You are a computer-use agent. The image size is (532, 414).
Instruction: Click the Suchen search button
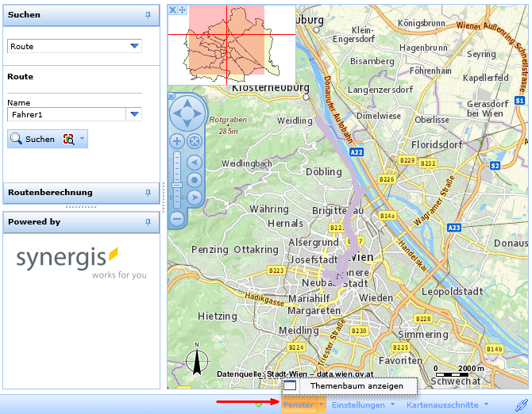point(33,139)
